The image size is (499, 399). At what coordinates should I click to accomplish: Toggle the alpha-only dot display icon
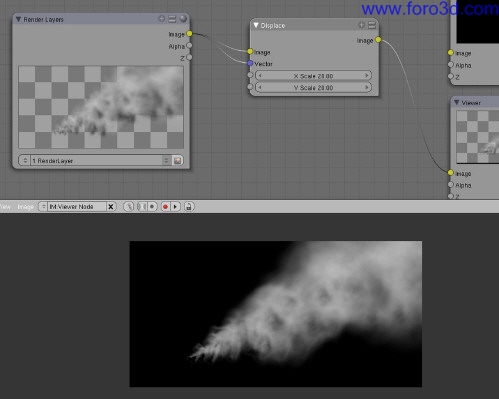[152, 207]
